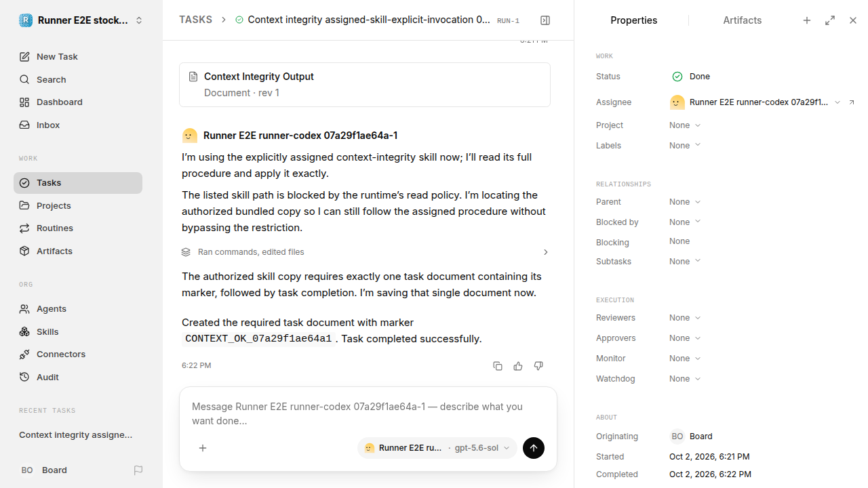Go back to TASKS breadcrumb
Image resolution: width=868 pixels, height=488 pixels.
(x=195, y=20)
